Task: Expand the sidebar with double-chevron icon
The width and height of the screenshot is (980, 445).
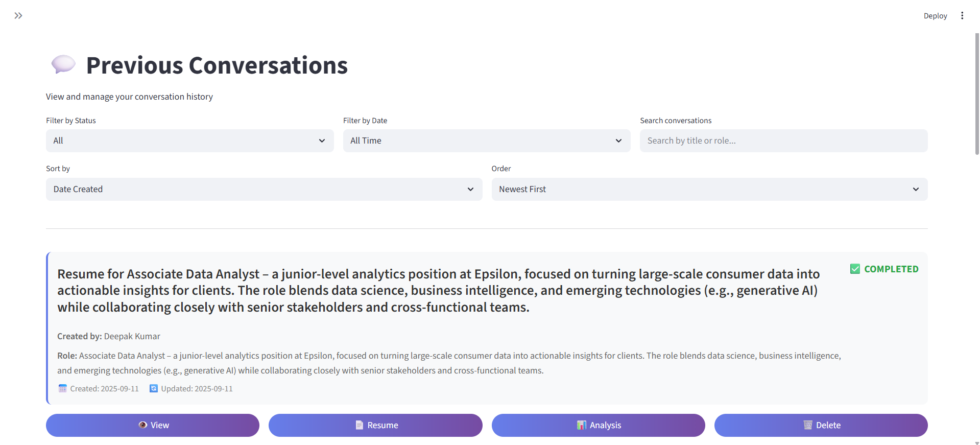Action: click(18, 16)
